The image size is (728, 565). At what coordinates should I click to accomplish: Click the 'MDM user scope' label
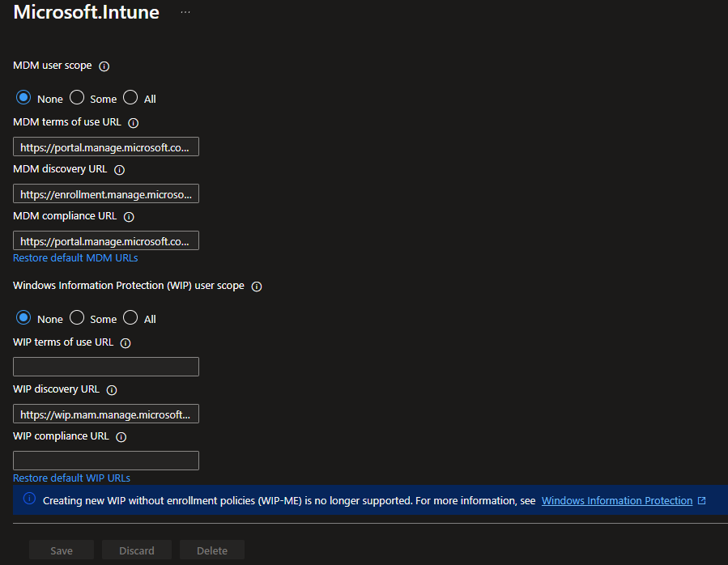click(53, 66)
